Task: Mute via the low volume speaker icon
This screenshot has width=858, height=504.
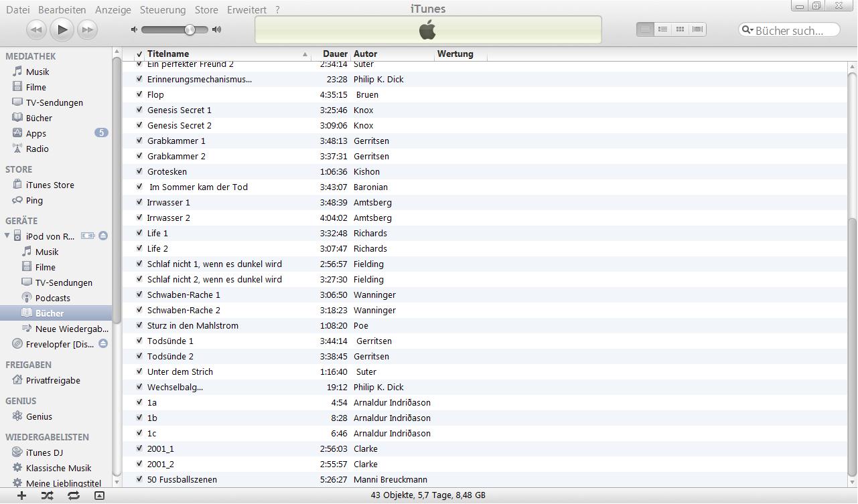Action: (x=134, y=29)
